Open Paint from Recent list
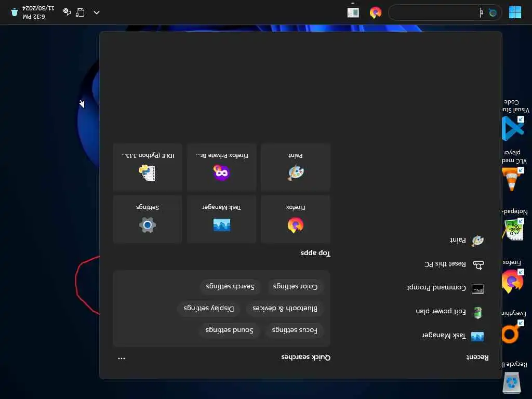The width and height of the screenshot is (532, 399). (467, 240)
